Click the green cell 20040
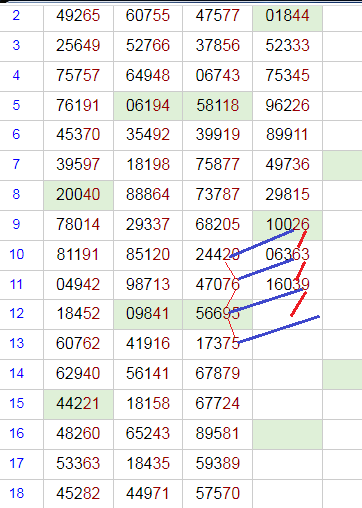The image size is (362, 508). tap(78, 195)
